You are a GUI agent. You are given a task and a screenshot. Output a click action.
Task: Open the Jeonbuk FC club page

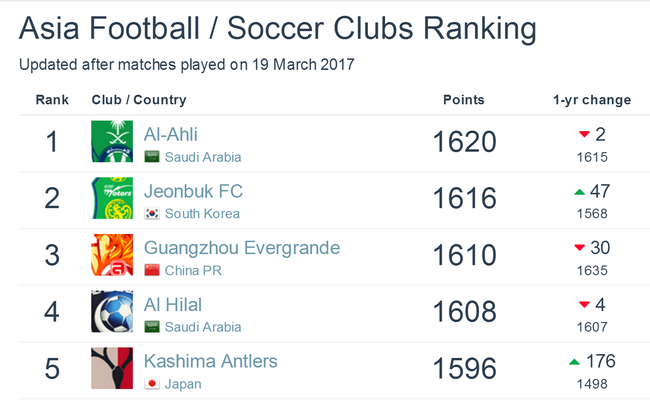coord(193,191)
